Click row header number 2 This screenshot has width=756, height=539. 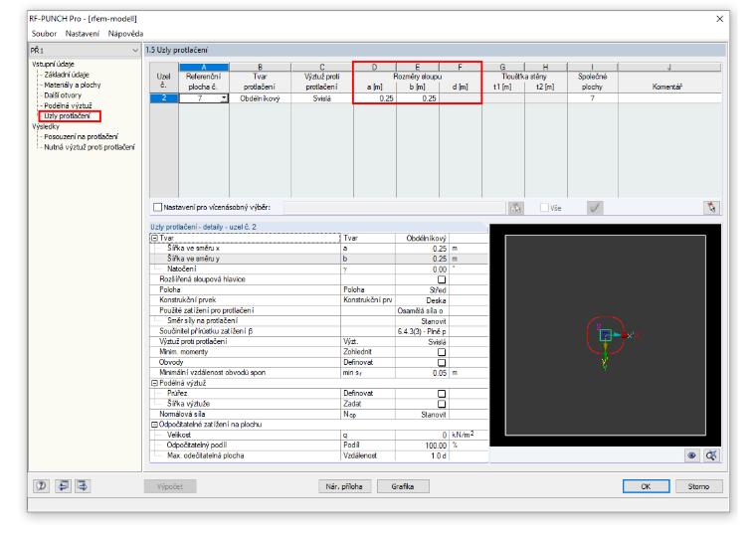(x=164, y=98)
